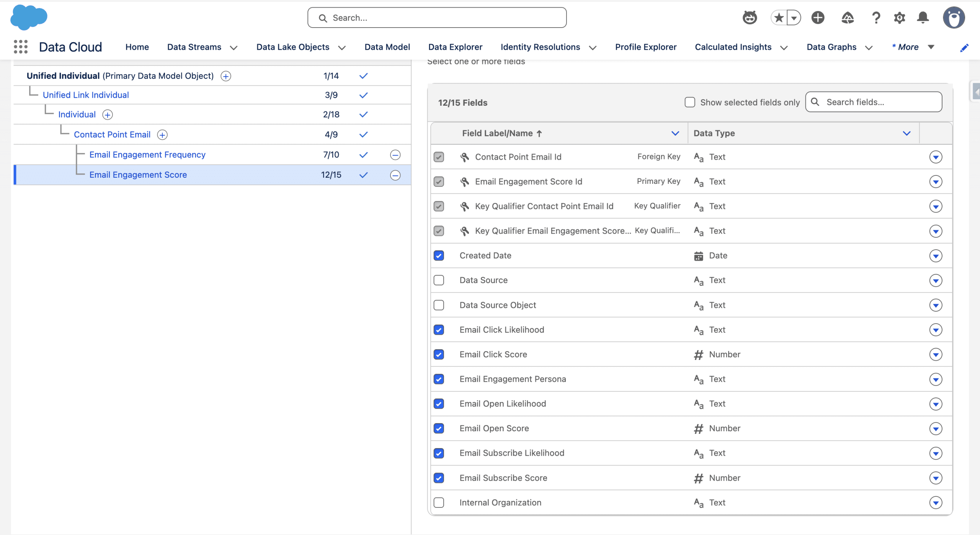Open the App Launcher grid icon
Viewport: 980px width, 535px height.
pyautogui.click(x=21, y=47)
